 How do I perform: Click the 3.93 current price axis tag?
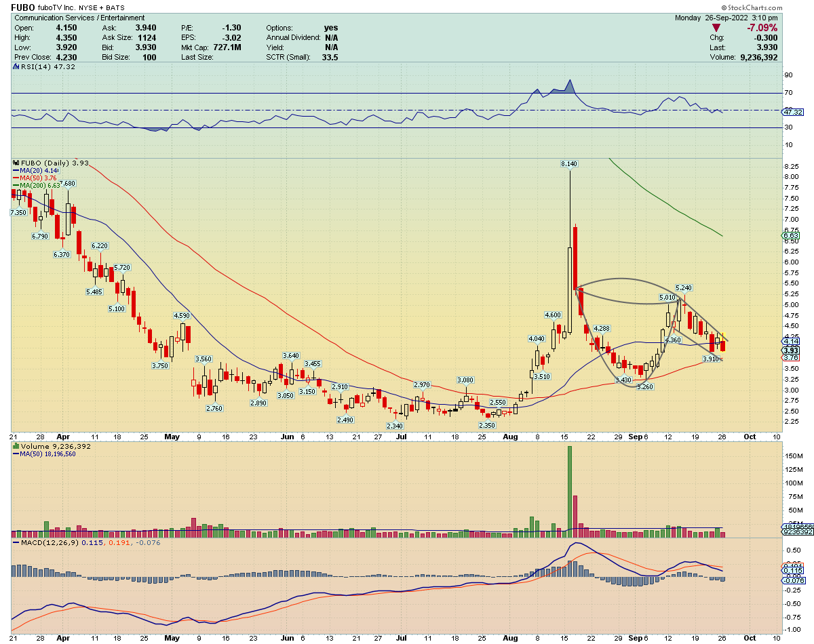click(790, 350)
